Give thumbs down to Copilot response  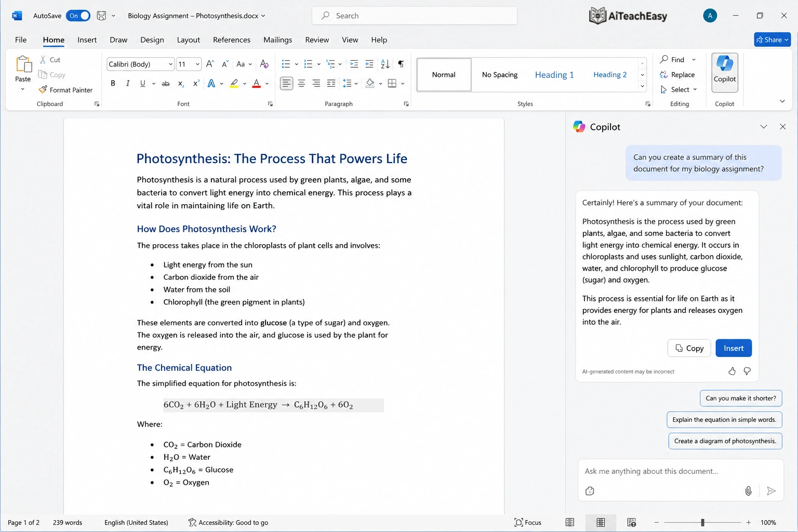click(747, 371)
